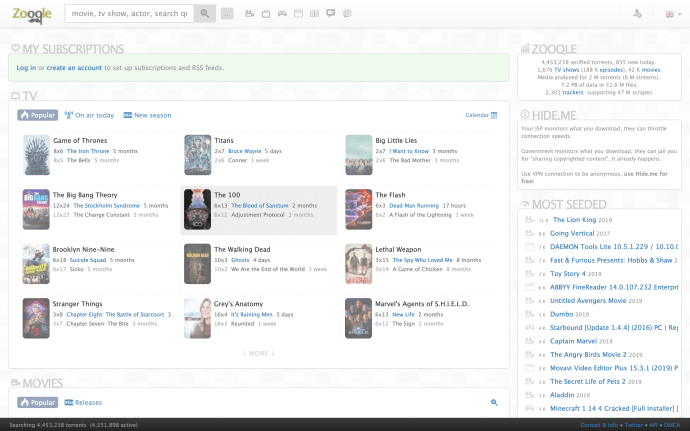Switch to New season tab
The height and width of the screenshot is (431, 690).
click(147, 115)
